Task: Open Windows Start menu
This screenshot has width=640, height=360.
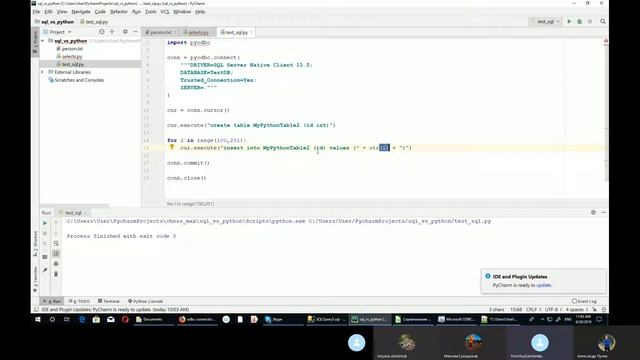Action: click(38, 320)
